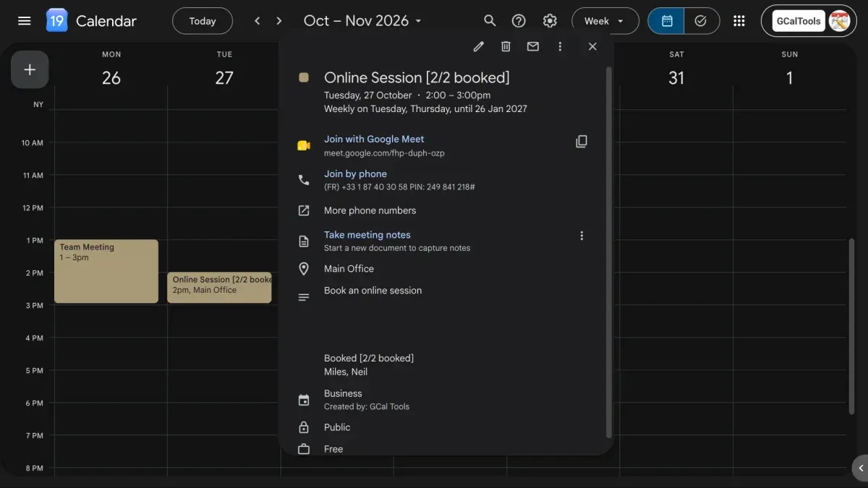Click the document notes icon
The width and height of the screenshot is (868, 488).
tap(304, 241)
